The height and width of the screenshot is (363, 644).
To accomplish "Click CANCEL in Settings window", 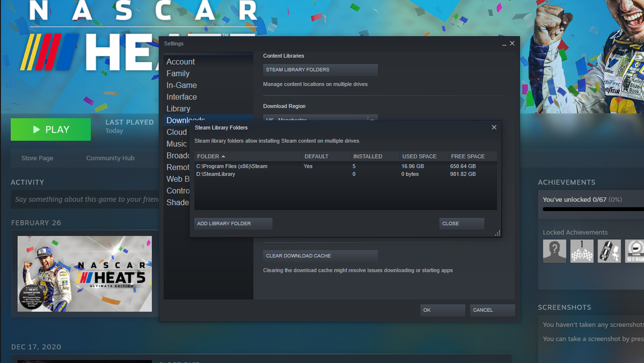I will click(492, 310).
